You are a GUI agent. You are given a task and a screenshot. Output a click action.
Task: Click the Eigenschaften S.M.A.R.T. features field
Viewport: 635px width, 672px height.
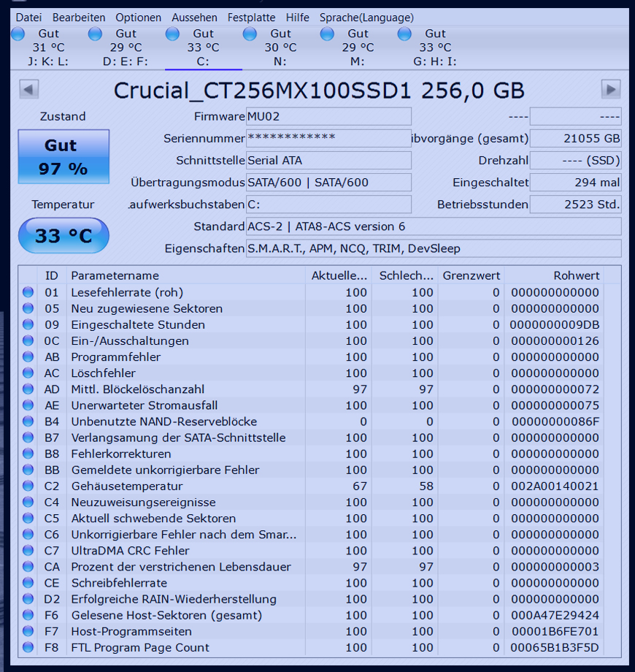434,248
